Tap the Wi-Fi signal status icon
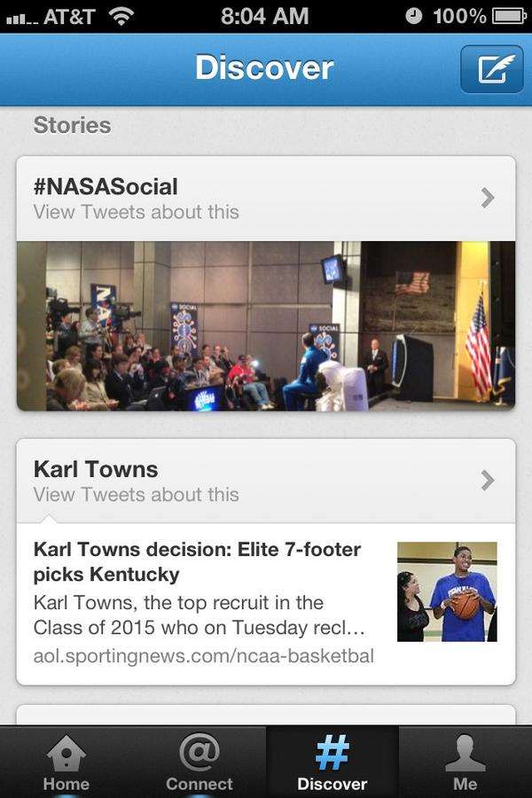Viewport: 532px width, 798px height. pos(121,16)
